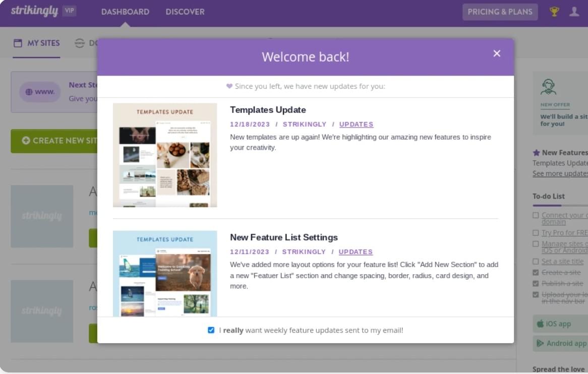The image size is (588, 374).
Task: Uncheck the Create a site box
Action: [x=536, y=273]
